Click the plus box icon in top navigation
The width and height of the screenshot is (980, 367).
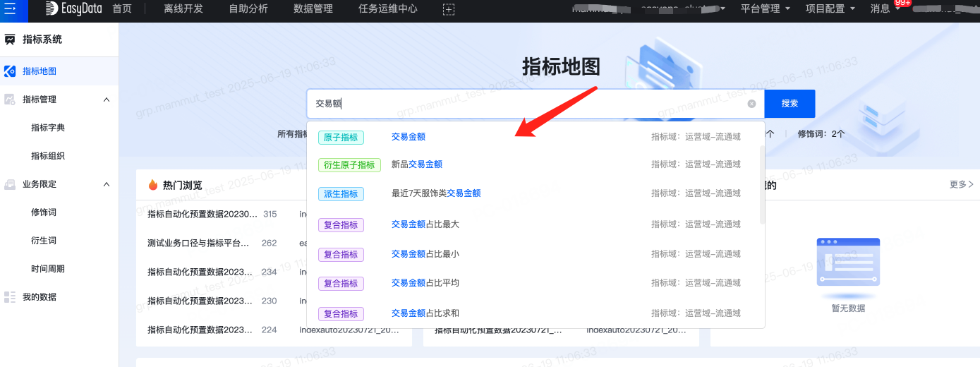448,9
